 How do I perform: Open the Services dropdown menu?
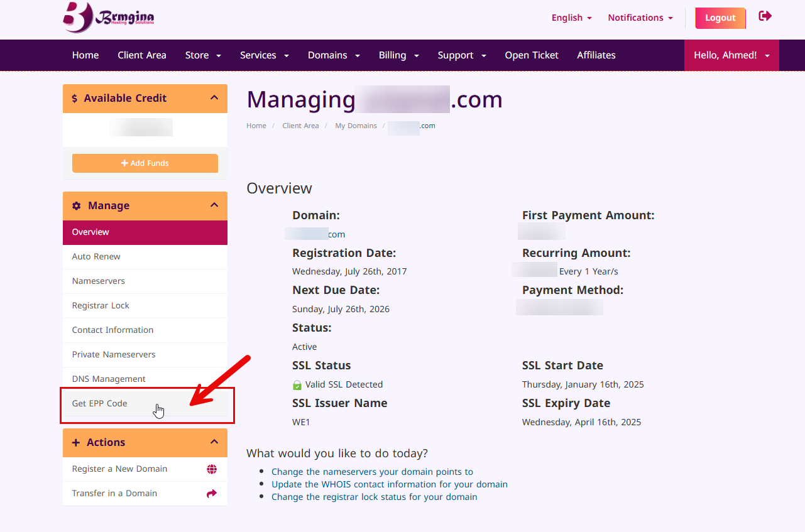pyautogui.click(x=265, y=55)
